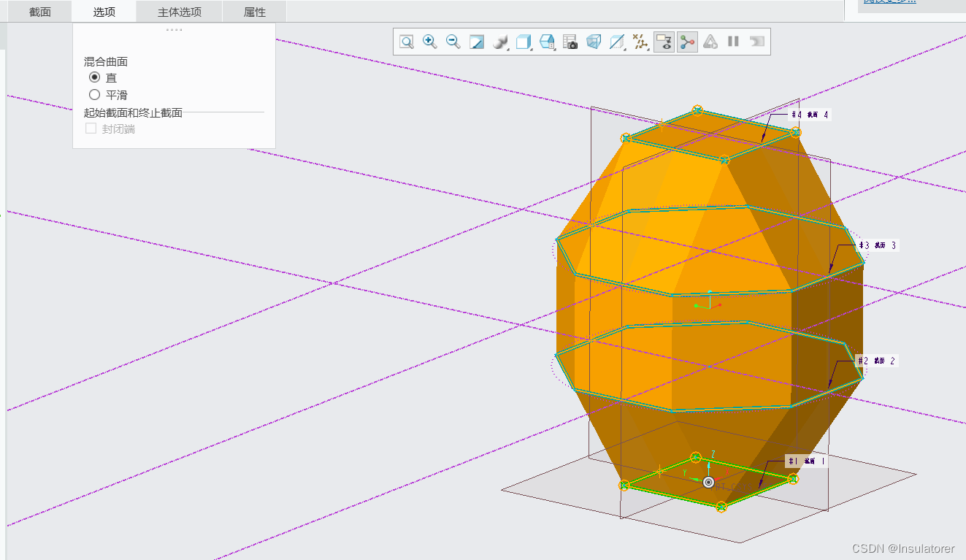Viewport: 966px width, 560px height.
Task: Click the #3 截面 3 label
Action: click(x=876, y=245)
